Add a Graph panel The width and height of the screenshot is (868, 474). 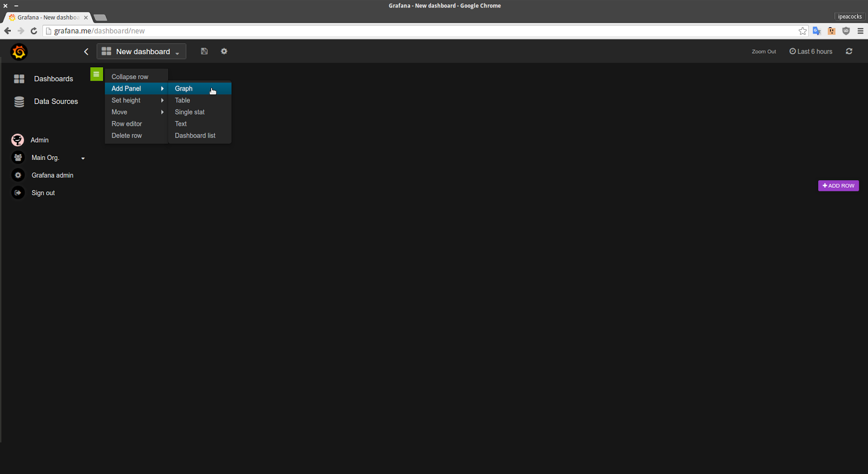click(200, 88)
